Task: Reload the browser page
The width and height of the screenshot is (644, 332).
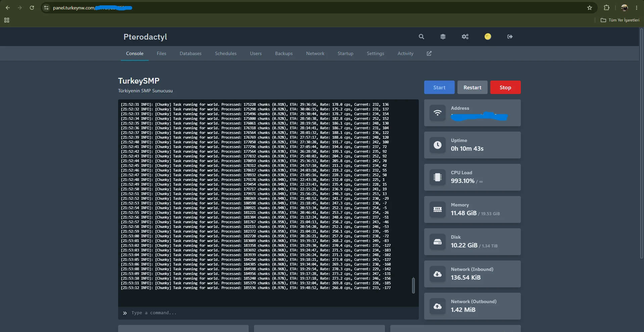Action: 32,8
